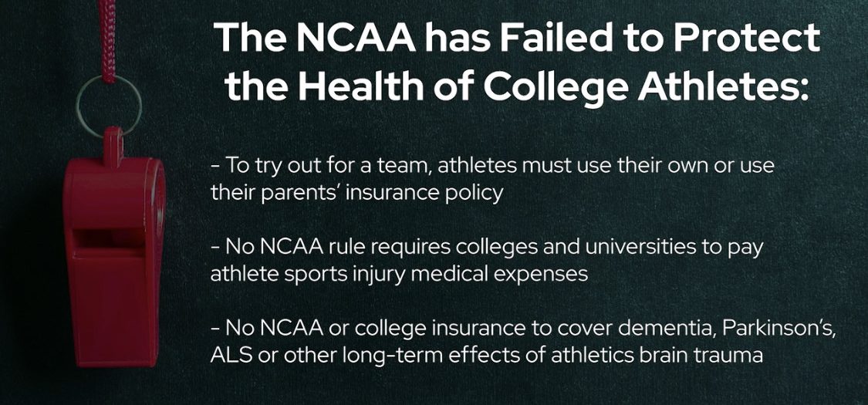Viewport: 868px width, 405px height.
Task: Select the phrase "parents' insurance policy"
Action: (x=383, y=192)
